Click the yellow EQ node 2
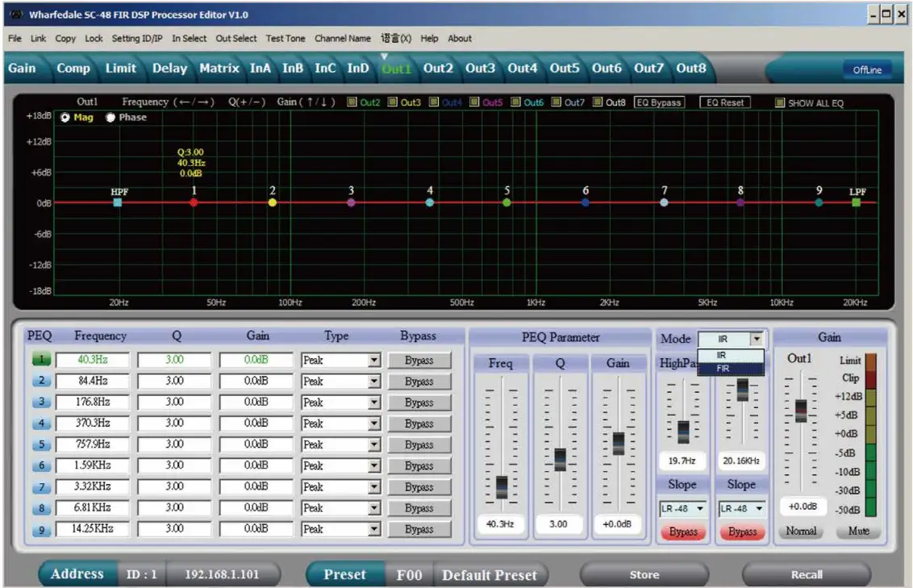This screenshot has width=913, height=588. pos(273,202)
